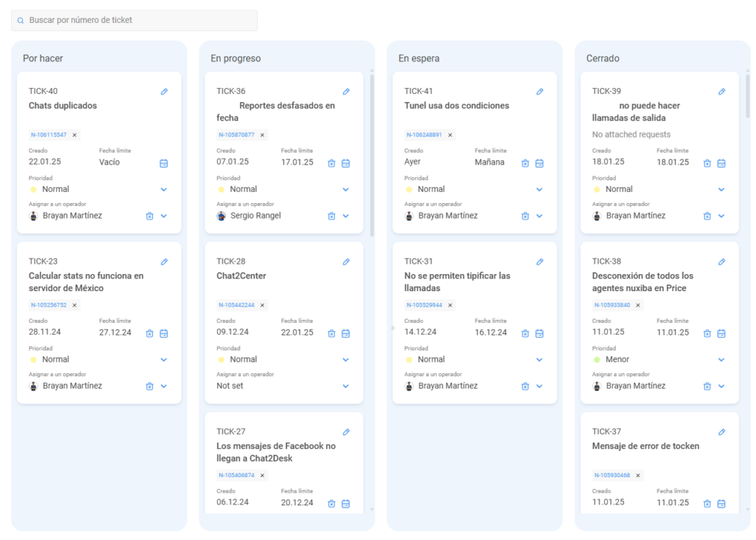Click the 'No attached requests' text on TICK-39
756x540 pixels.
(x=631, y=134)
